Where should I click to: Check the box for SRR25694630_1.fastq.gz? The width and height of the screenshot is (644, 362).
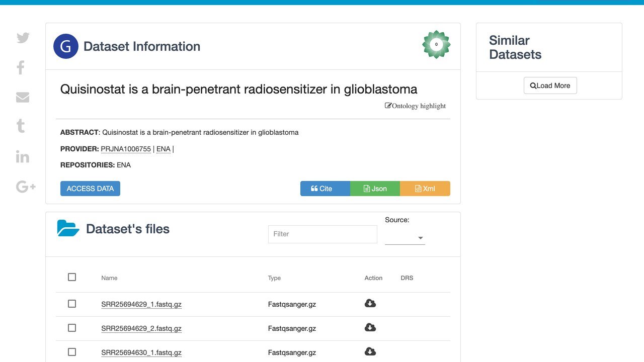coord(72,352)
